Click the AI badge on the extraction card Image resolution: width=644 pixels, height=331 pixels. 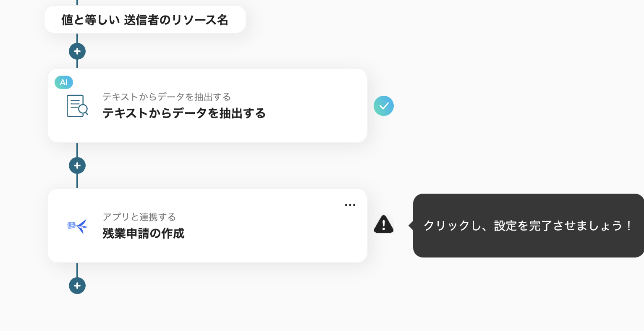64,82
